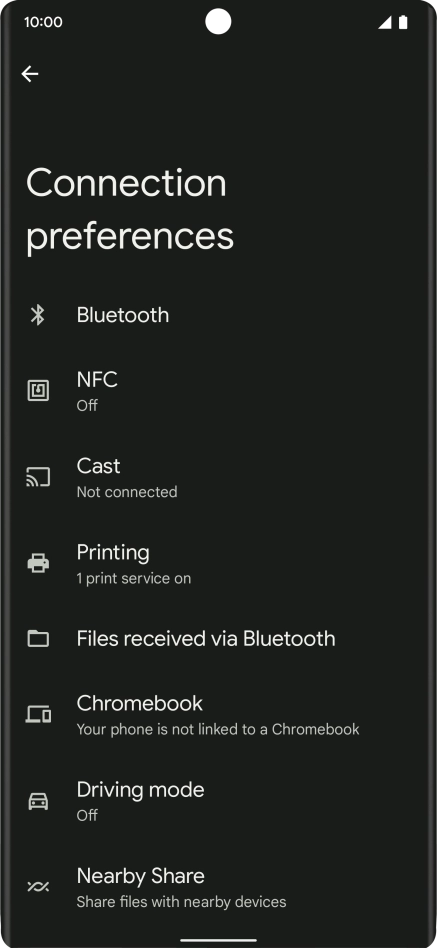Viewport: 437px width, 948px height.
Task: Tap the Nearby Share icon
Action: coord(38,887)
